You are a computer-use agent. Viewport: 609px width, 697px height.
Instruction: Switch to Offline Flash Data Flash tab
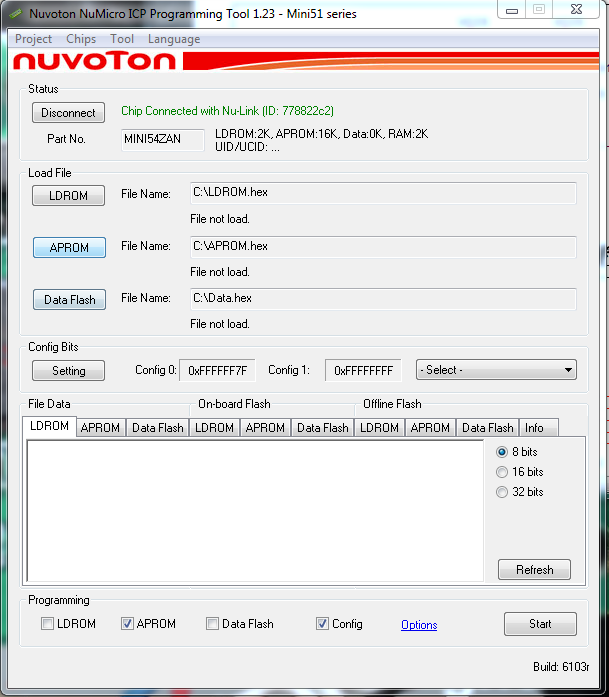point(488,428)
